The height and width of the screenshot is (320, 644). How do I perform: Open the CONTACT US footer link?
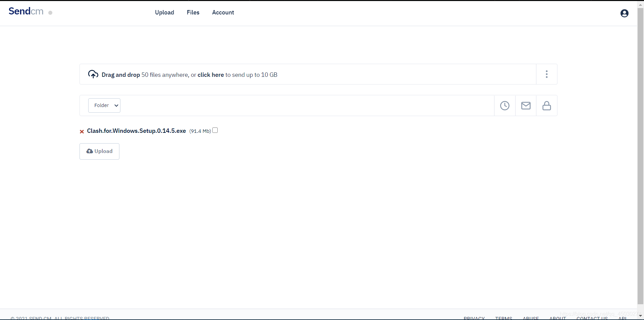tap(592, 318)
